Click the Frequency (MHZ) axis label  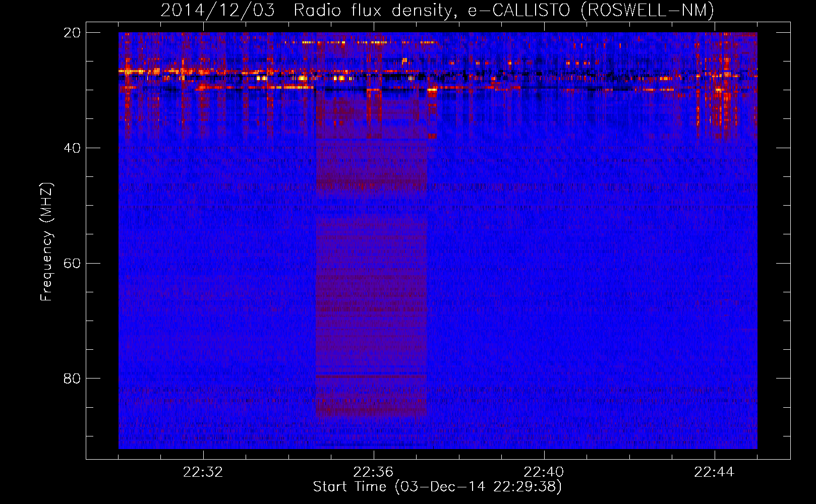46,242
